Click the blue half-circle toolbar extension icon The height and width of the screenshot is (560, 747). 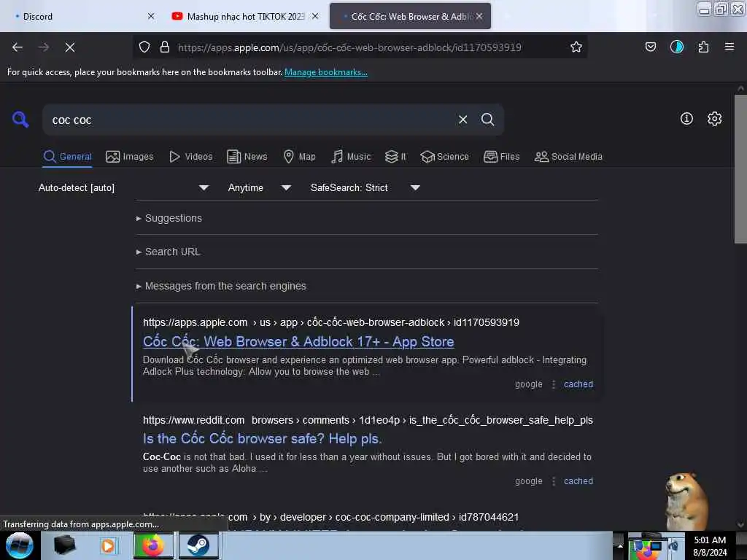click(676, 47)
